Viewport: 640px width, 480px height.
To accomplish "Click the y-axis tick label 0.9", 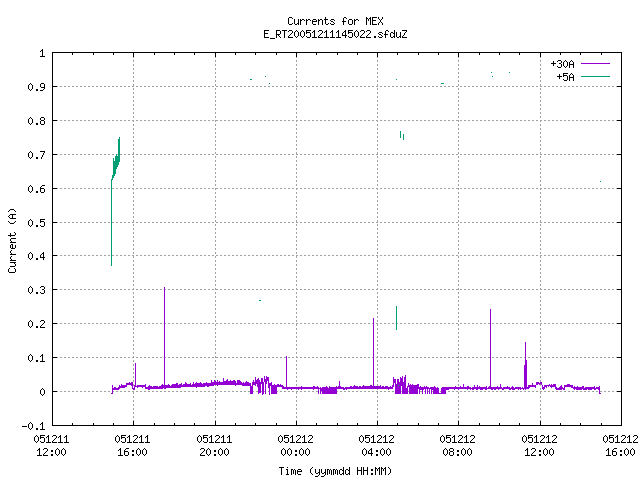I will click(36, 87).
